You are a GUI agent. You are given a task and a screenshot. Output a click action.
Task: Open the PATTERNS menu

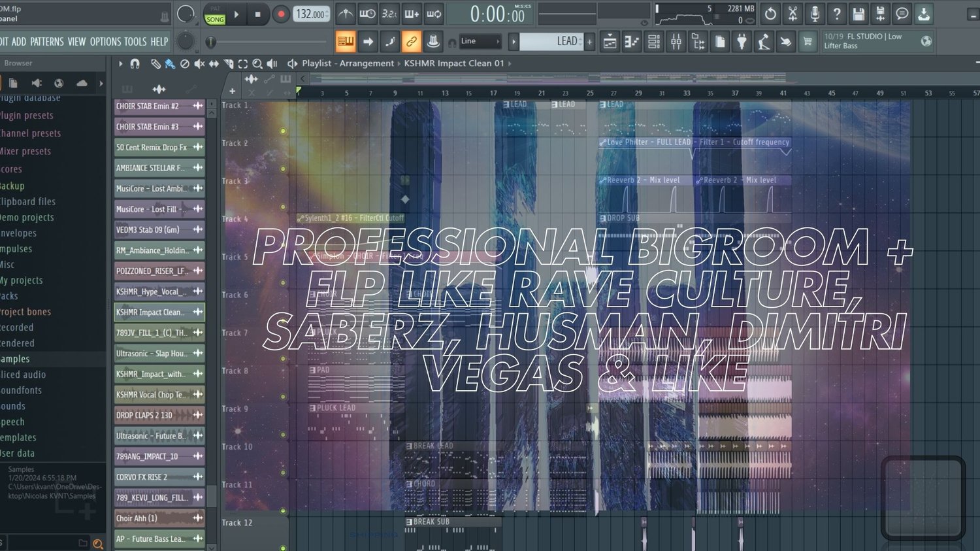pos(47,42)
